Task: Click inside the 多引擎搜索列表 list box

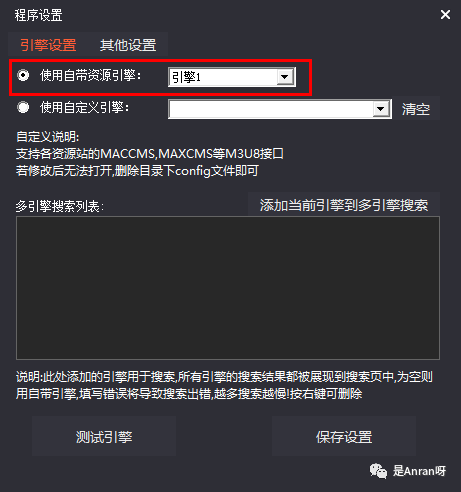Action: pos(228,288)
